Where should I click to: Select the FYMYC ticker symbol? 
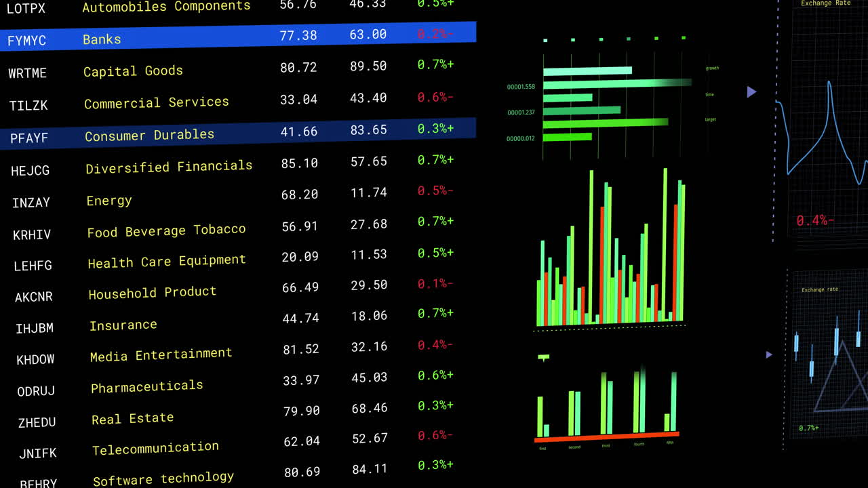pyautogui.click(x=28, y=41)
